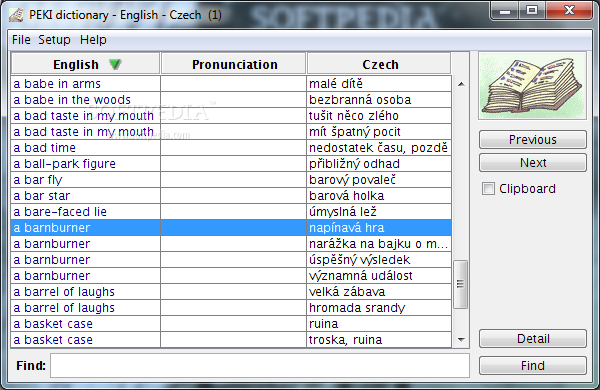Screen dimensions: 600x390
Task: Click Czech cell 'přibližný odhad'
Action: [x=379, y=164]
